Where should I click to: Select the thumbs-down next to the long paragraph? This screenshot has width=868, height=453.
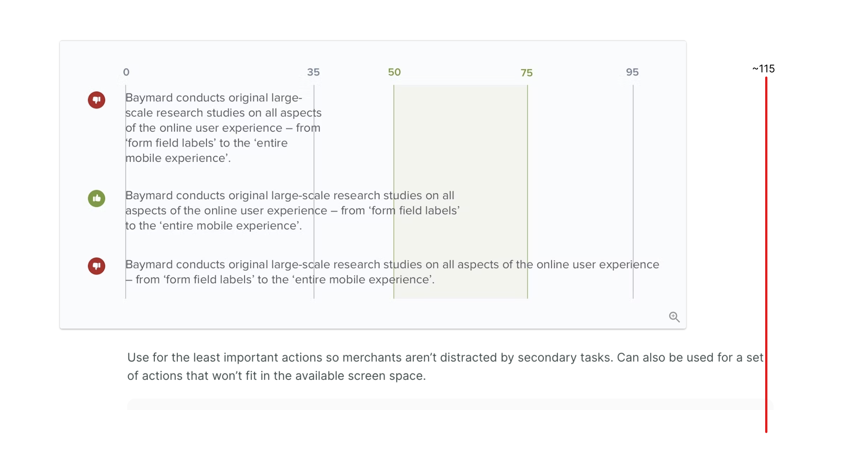pos(96,266)
